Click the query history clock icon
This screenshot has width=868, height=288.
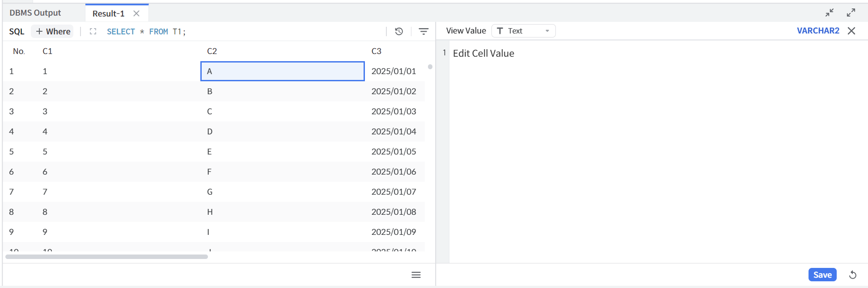(x=399, y=31)
